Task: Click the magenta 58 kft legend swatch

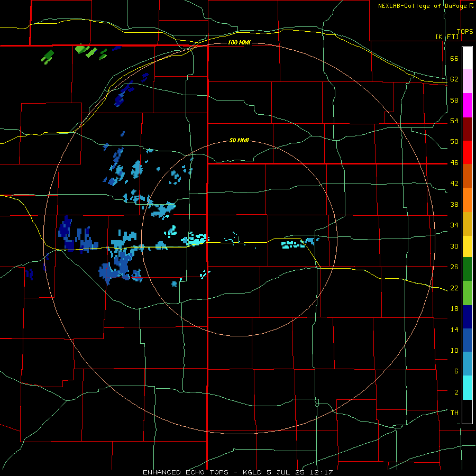Action: click(x=467, y=105)
